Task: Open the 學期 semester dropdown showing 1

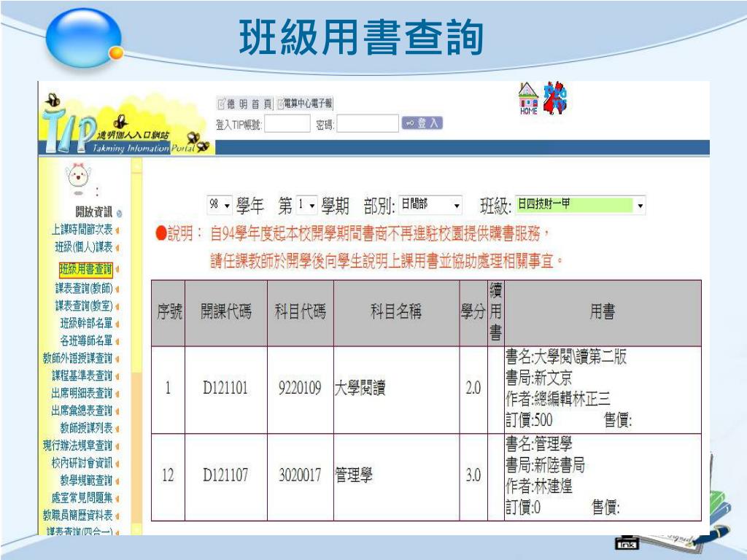Action: point(306,205)
